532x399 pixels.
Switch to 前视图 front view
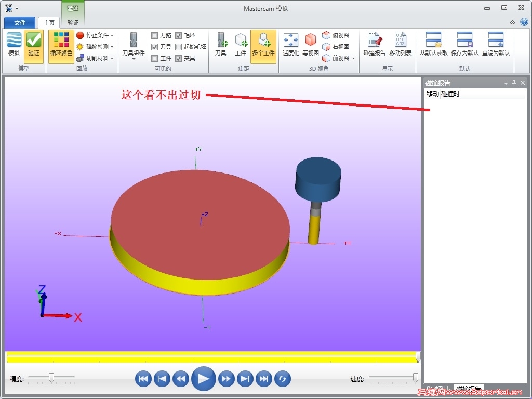(336, 58)
